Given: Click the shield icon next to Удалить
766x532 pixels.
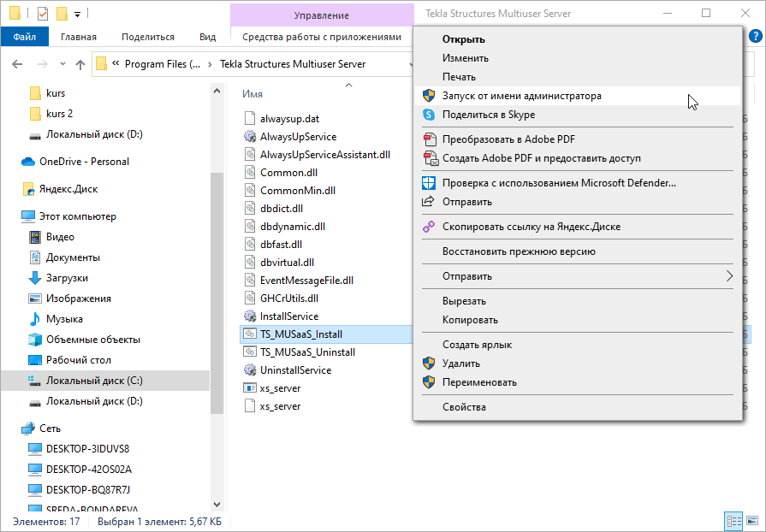Looking at the screenshot, I should pyautogui.click(x=429, y=364).
